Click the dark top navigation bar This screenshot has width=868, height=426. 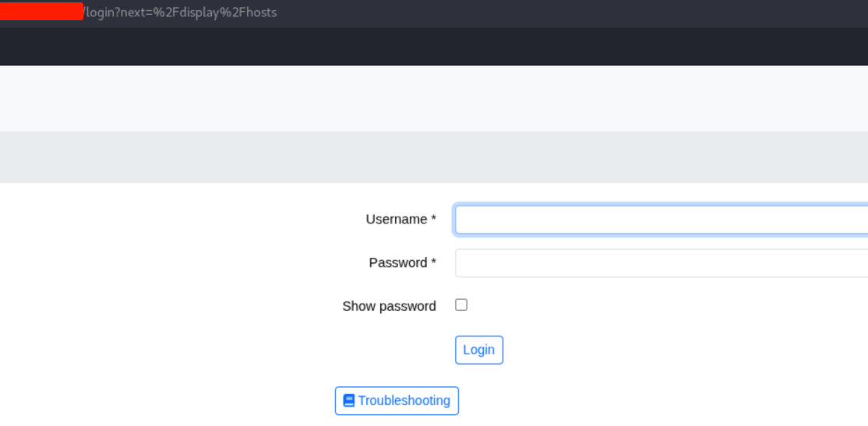pos(434,47)
